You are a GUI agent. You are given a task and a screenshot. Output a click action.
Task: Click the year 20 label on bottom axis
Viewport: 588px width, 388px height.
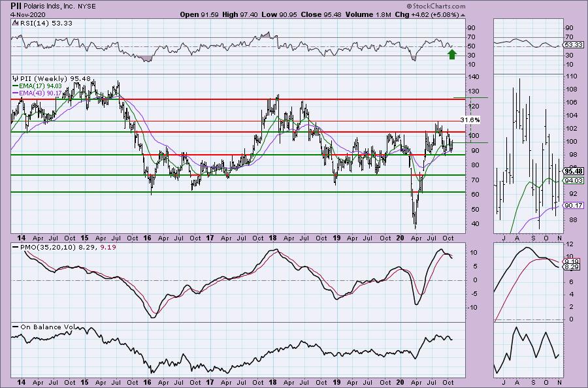tap(400, 382)
